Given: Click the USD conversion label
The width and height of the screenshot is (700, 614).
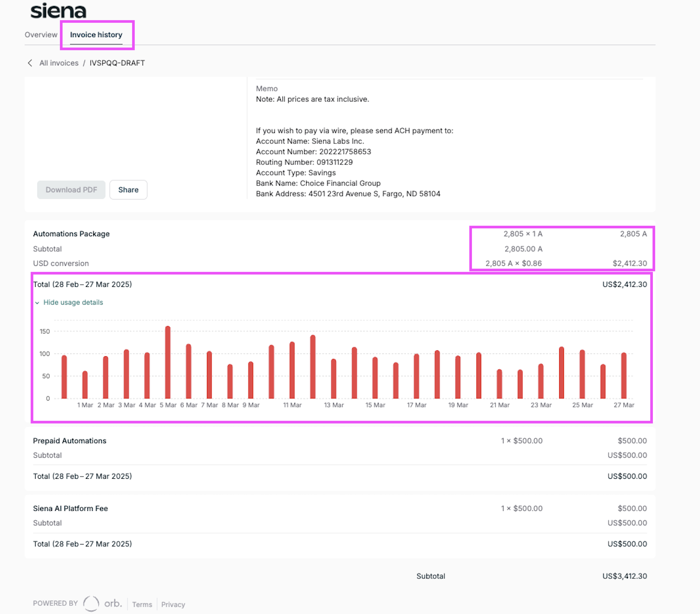Looking at the screenshot, I should point(61,264).
